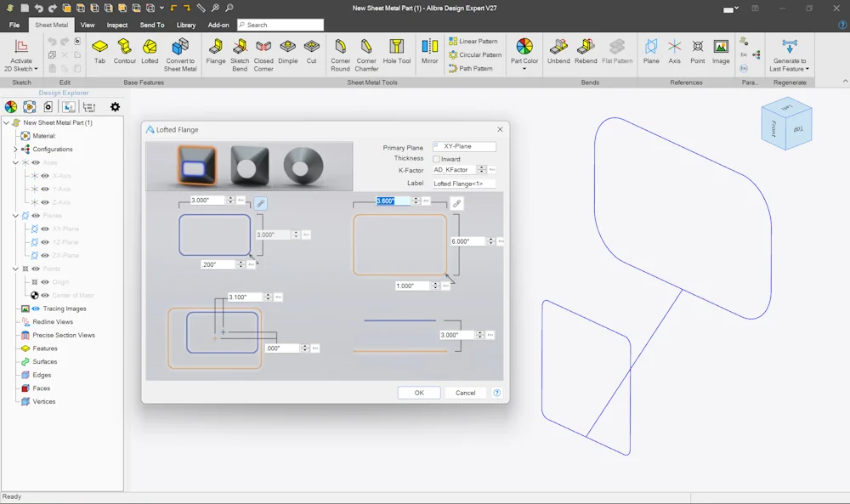This screenshot has height=504, width=850.
Task: Click the Mirror tool
Action: (x=430, y=52)
